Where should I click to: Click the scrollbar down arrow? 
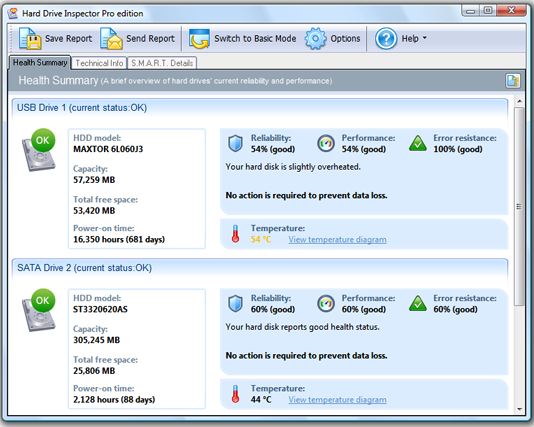point(519,409)
